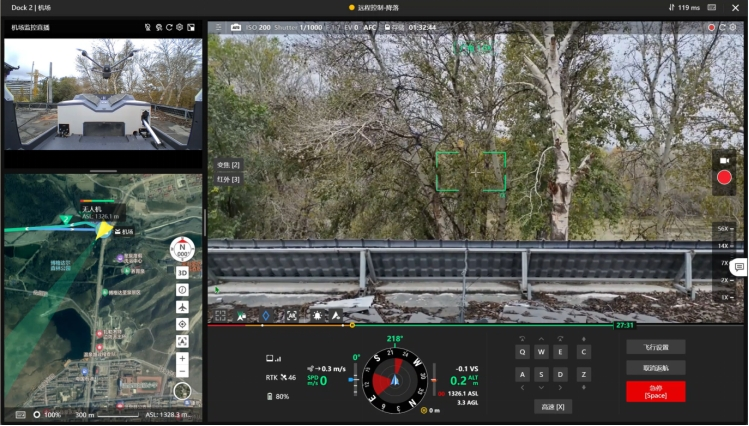
Task: Zoom out on the map with minus
Action: pos(182,372)
